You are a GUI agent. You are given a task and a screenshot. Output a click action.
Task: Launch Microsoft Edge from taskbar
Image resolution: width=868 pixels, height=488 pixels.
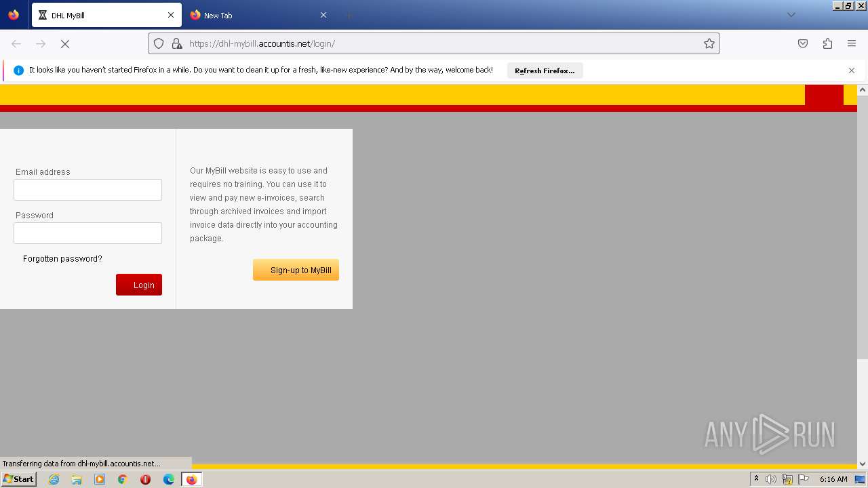(x=169, y=479)
